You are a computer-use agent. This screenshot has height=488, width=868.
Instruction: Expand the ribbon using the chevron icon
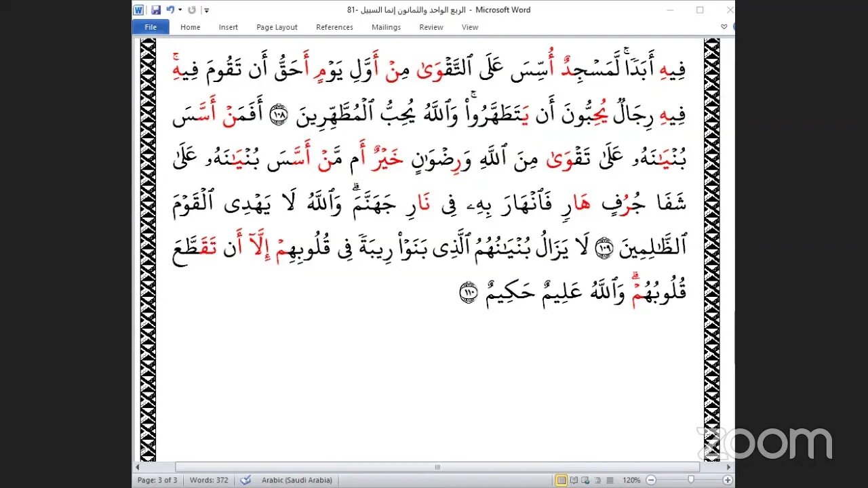coord(724,27)
